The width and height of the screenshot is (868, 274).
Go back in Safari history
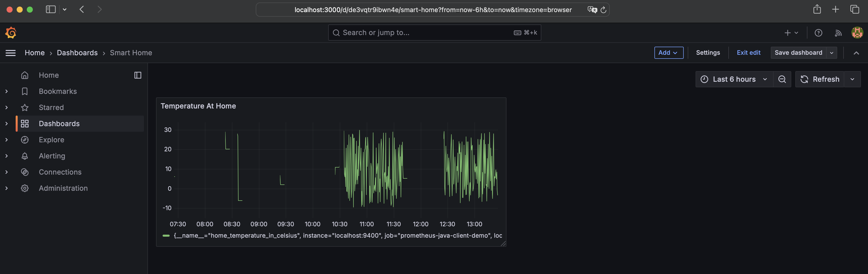tap(82, 9)
